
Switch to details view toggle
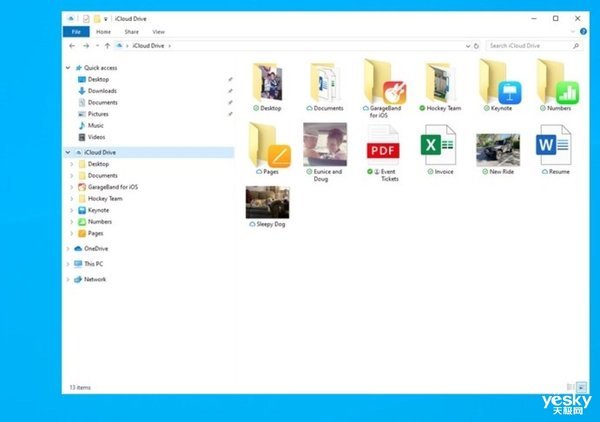(x=570, y=387)
